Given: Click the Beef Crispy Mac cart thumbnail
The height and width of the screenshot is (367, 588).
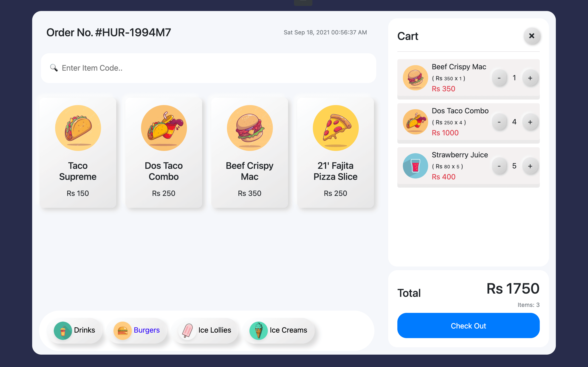Looking at the screenshot, I should tap(415, 78).
